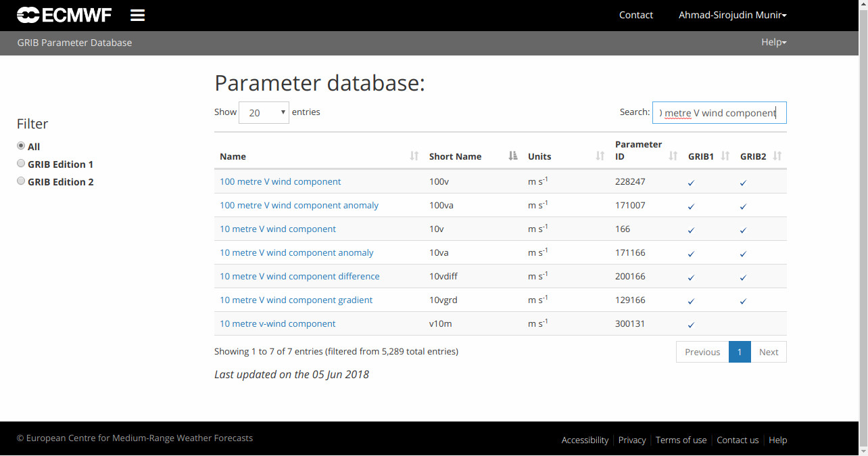Viewport: 868px width, 456px height.
Task: Go to GRIB Parameter Database home
Action: (74, 43)
